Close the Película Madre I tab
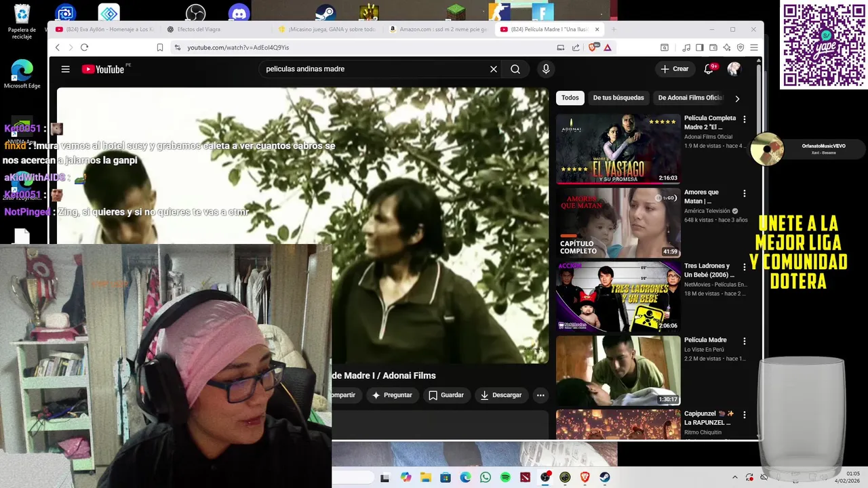 597,29
